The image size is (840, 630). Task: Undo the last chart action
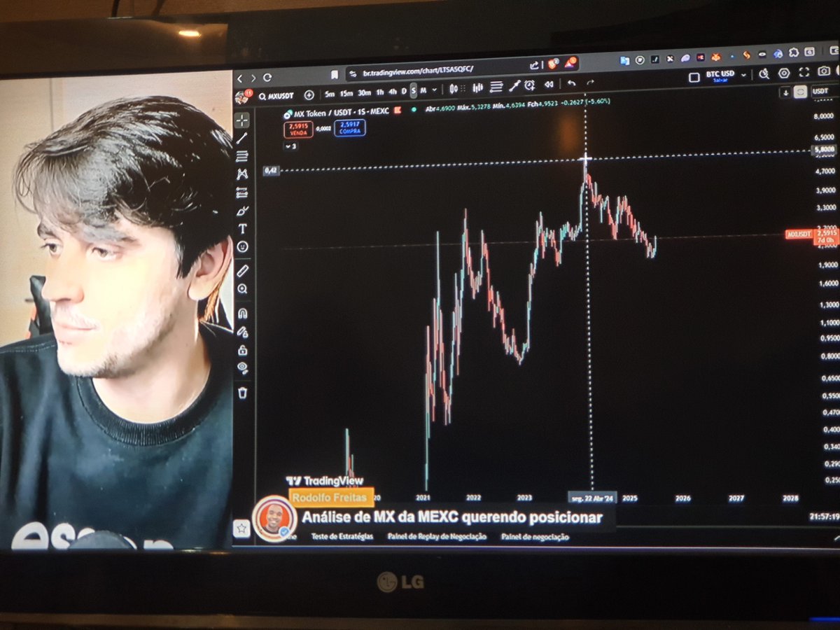572,83
